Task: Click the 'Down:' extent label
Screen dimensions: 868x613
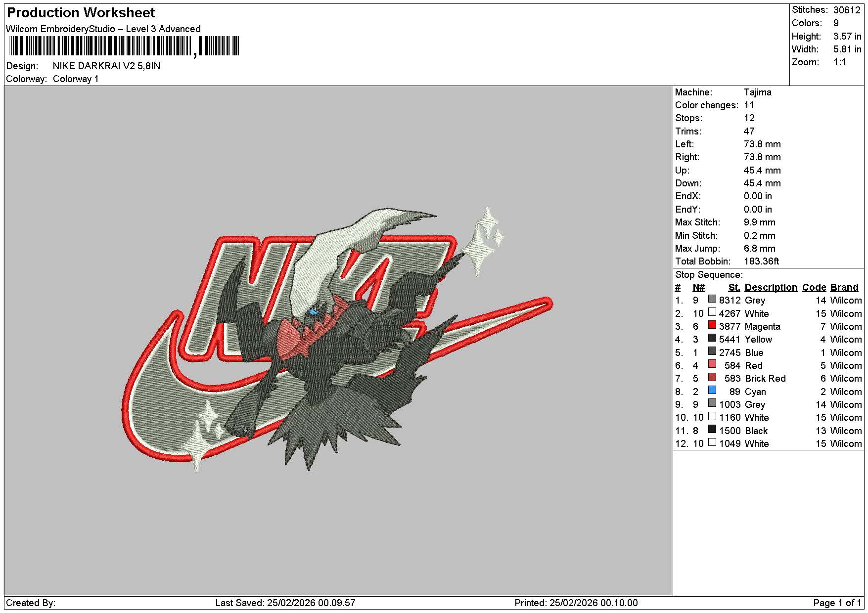Action: 688,183
